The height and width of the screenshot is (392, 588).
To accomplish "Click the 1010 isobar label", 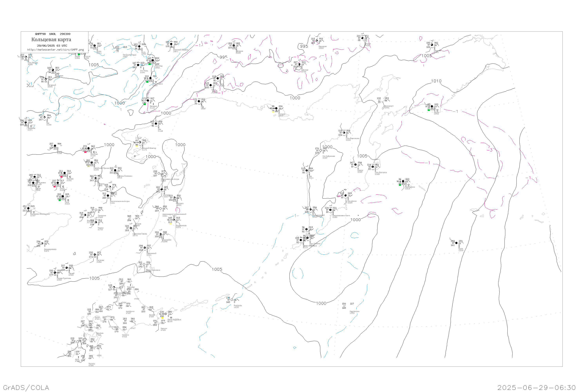I will click(436, 81).
